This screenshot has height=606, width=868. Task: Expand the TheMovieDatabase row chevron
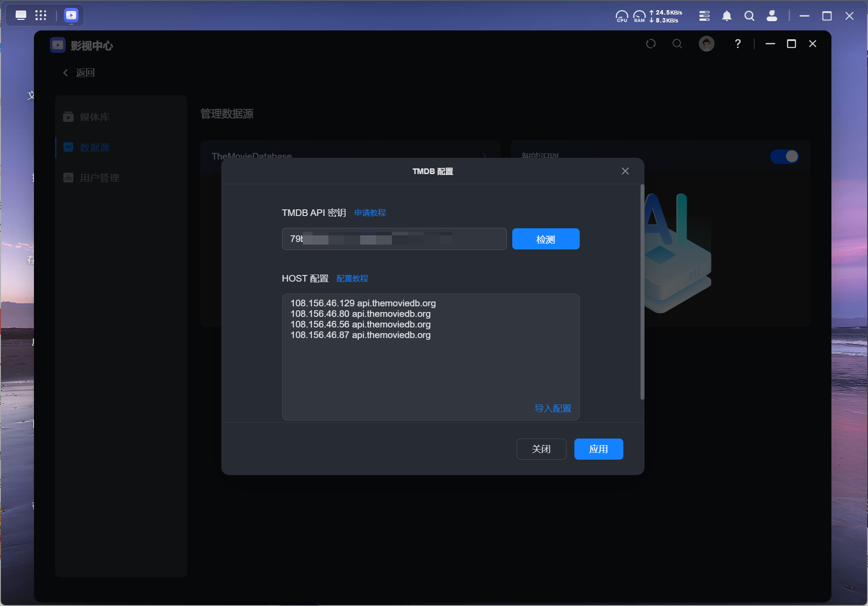(484, 156)
